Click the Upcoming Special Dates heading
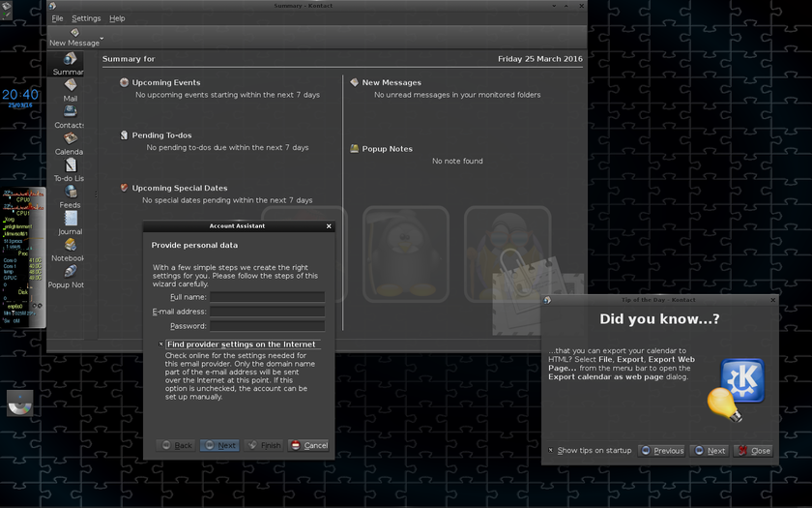 (180, 188)
